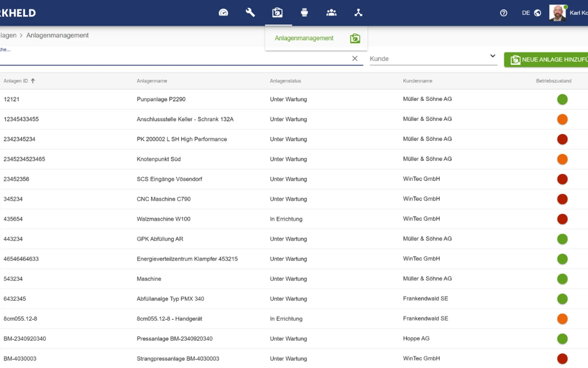Open the network hierarchy icon
This screenshot has height=368, width=588.
click(358, 13)
